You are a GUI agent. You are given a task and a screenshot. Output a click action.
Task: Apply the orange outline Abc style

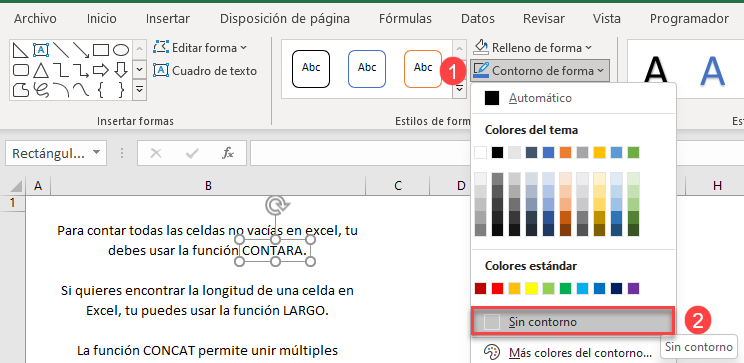[x=423, y=69]
